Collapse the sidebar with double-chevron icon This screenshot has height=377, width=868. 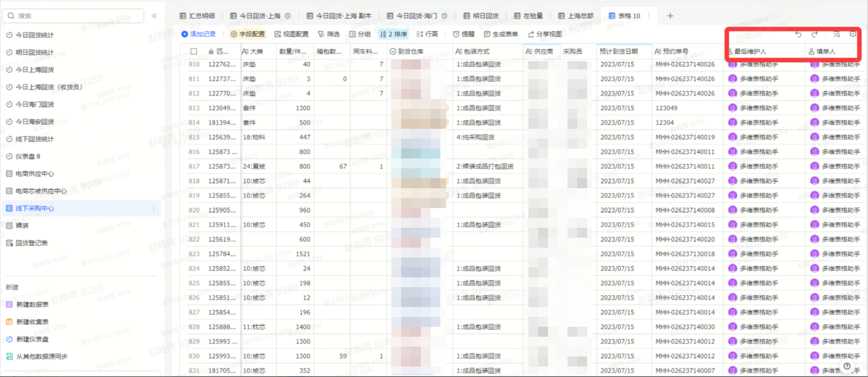click(x=154, y=16)
